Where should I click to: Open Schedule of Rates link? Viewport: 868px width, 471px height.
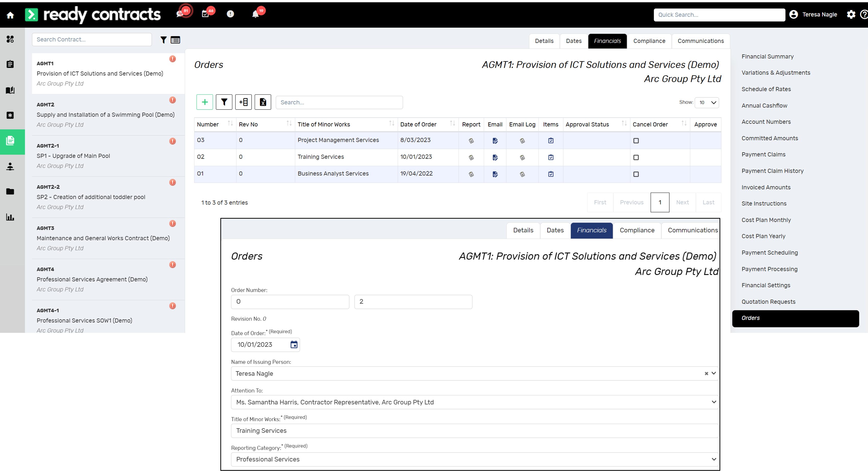766,89
